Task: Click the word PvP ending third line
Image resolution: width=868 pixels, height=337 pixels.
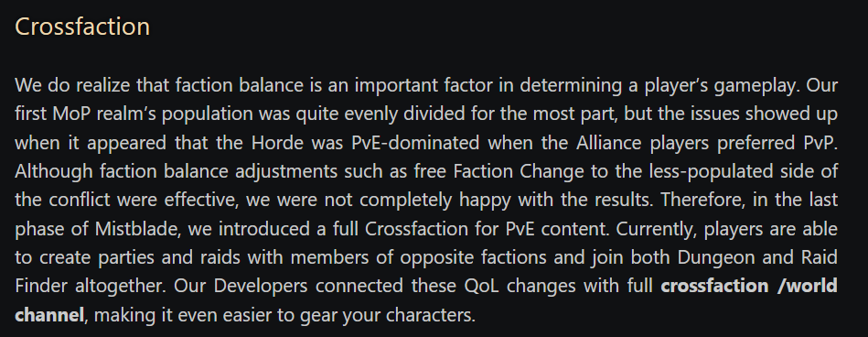Action: point(820,143)
